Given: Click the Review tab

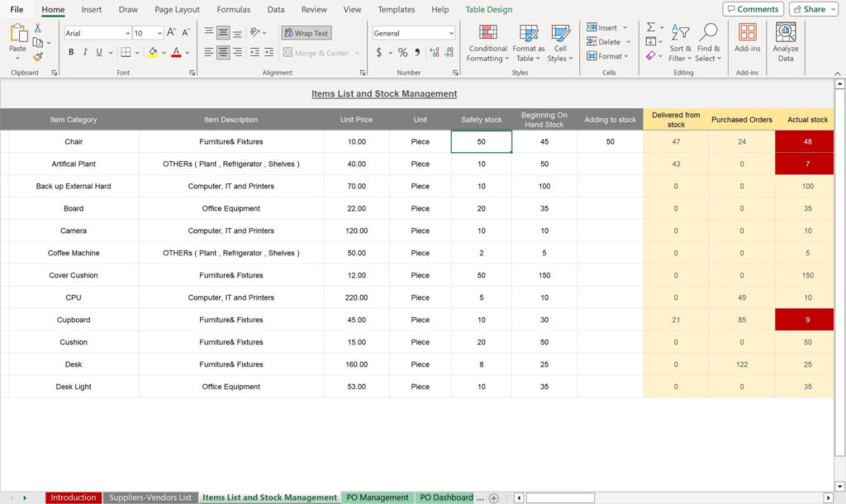Looking at the screenshot, I should coord(314,9).
